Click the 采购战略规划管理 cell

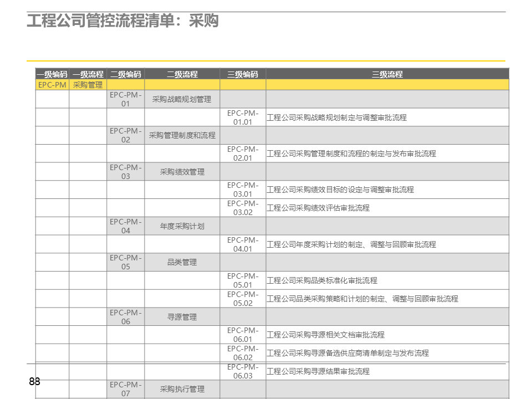(182, 99)
